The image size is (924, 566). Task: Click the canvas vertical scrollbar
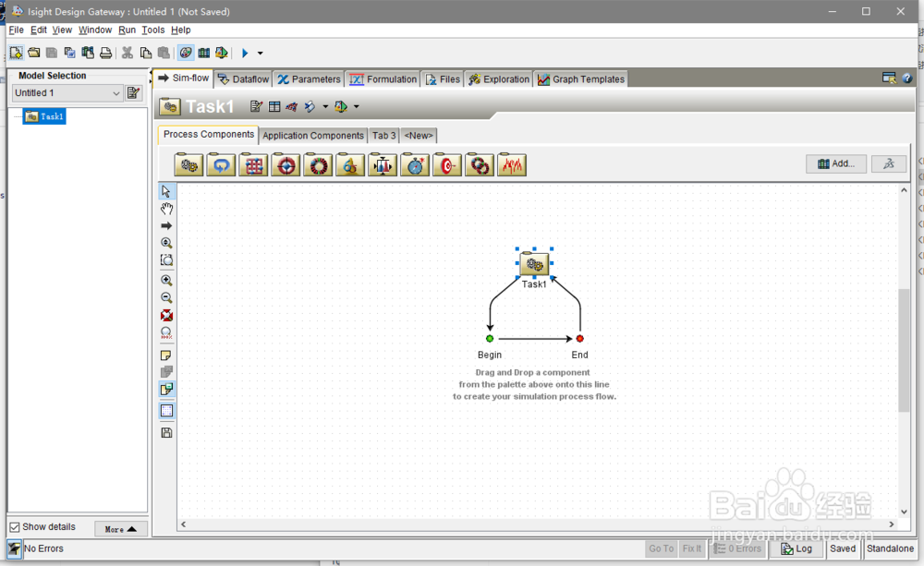point(904,351)
